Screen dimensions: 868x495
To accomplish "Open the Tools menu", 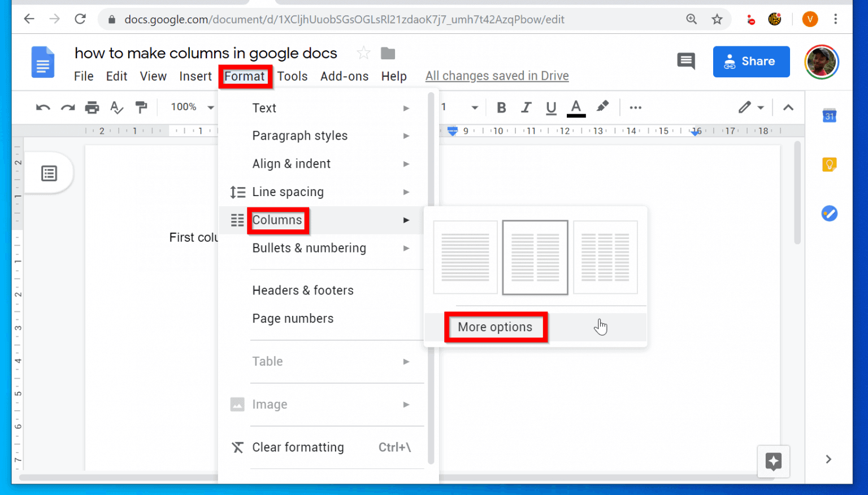I will coord(292,76).
